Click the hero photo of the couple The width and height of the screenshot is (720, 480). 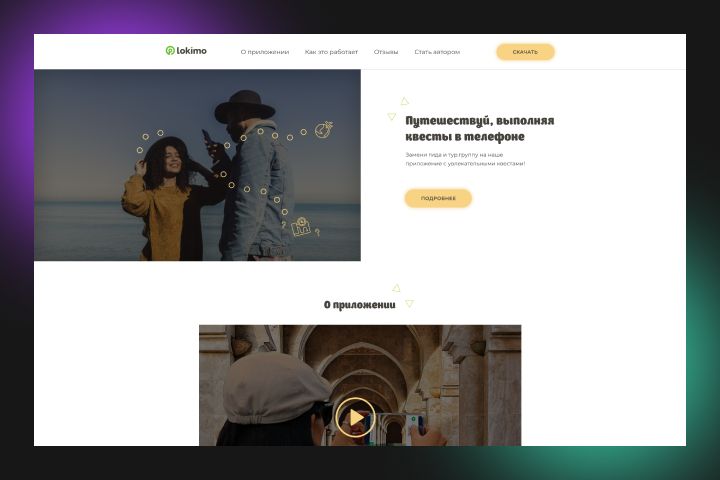(197, 165)
